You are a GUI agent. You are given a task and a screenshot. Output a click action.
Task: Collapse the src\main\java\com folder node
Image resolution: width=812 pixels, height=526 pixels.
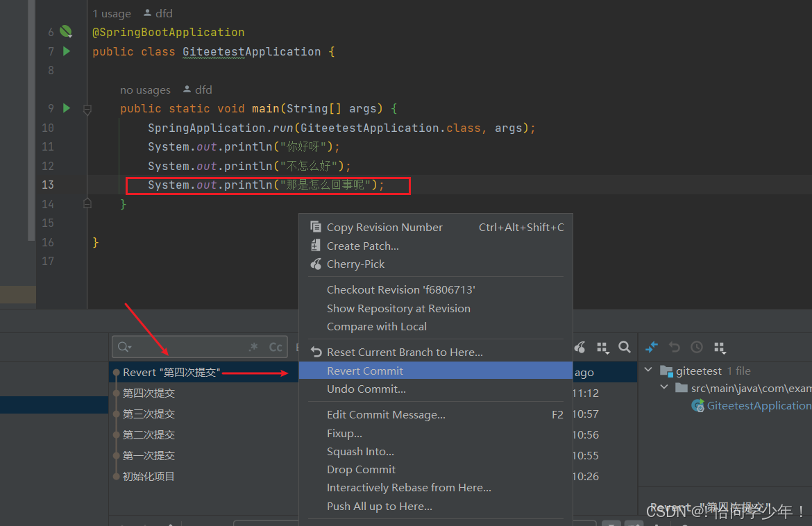click(664, 387)
